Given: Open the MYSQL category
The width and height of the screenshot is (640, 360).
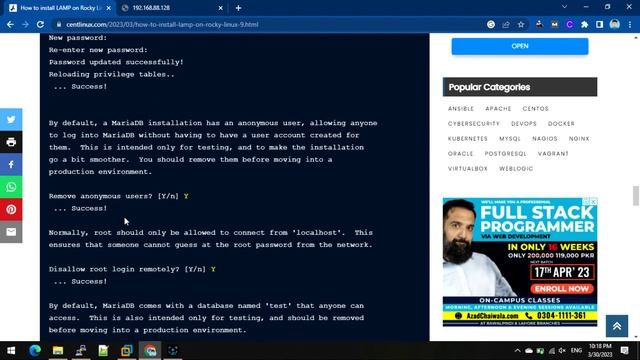Looking at the screenshot, I should [x=510, y=139].
